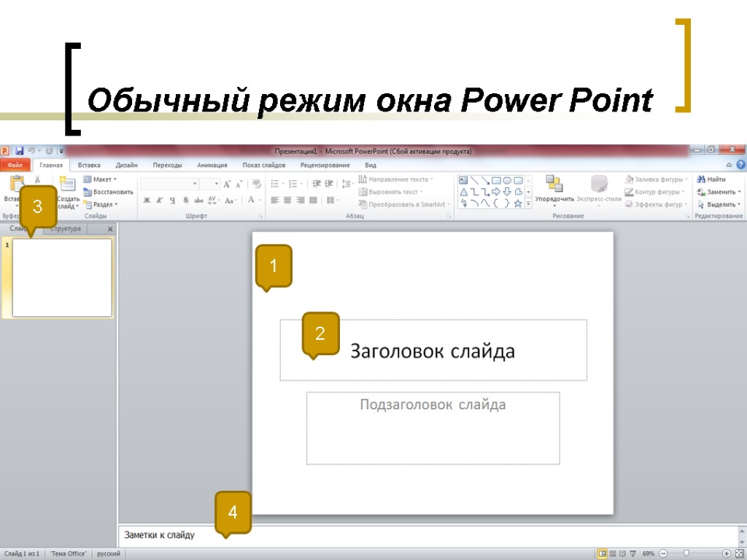Screen dimensions: 747x560
Task: Switch to Анимация ribbon tab
Action: pos(212,166)
